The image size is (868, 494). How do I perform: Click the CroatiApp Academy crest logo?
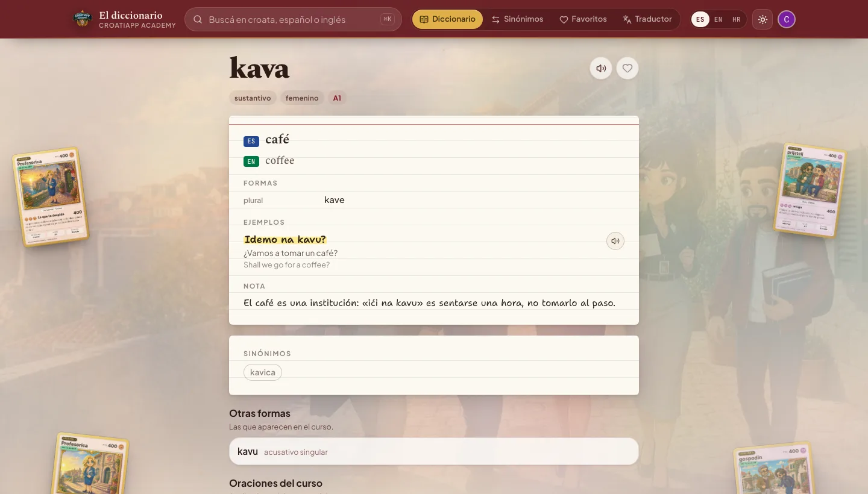tap(83, 19)
